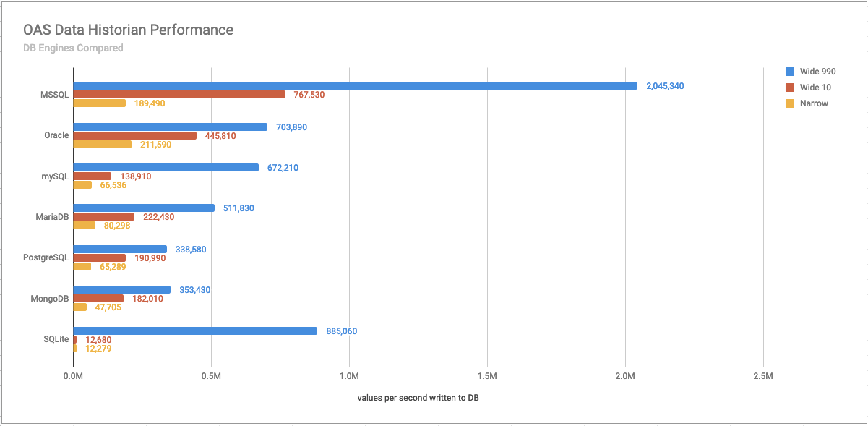Click the chart title 'OAS Data Historian Performance'

tap(128, 30)
